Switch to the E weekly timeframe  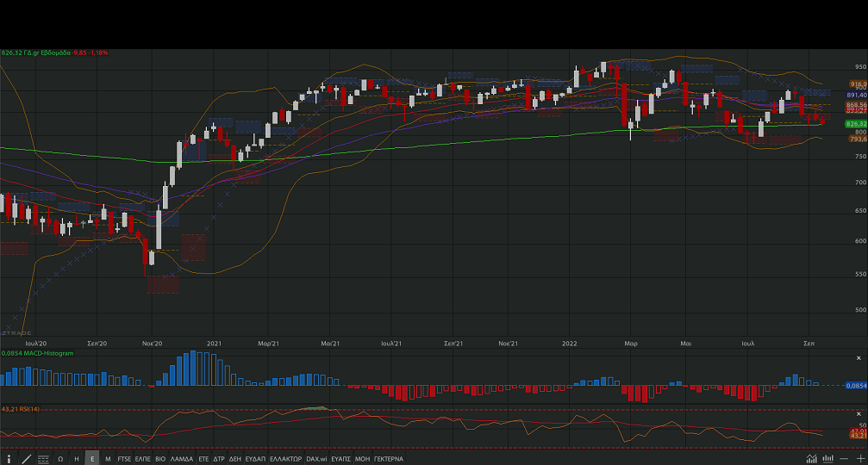tap(92, 458)
